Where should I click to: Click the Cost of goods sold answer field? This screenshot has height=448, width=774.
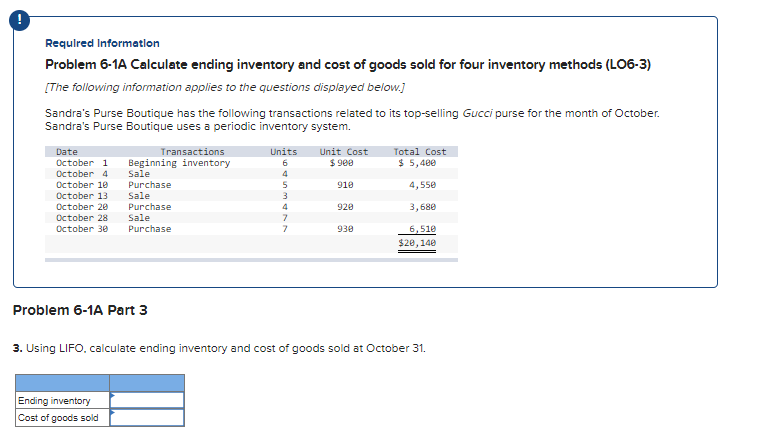click(x=147, y=417)
